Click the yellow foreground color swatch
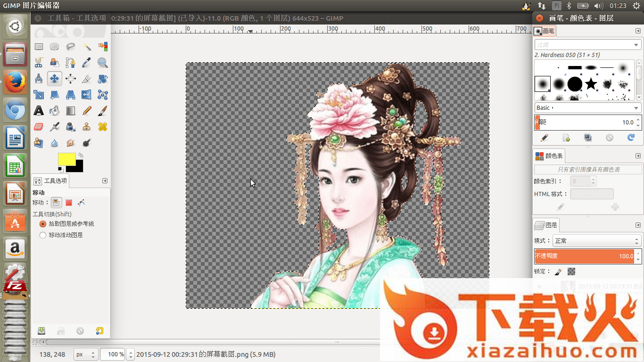The width and height of the screenshot is (644, 362). (66, 159)
